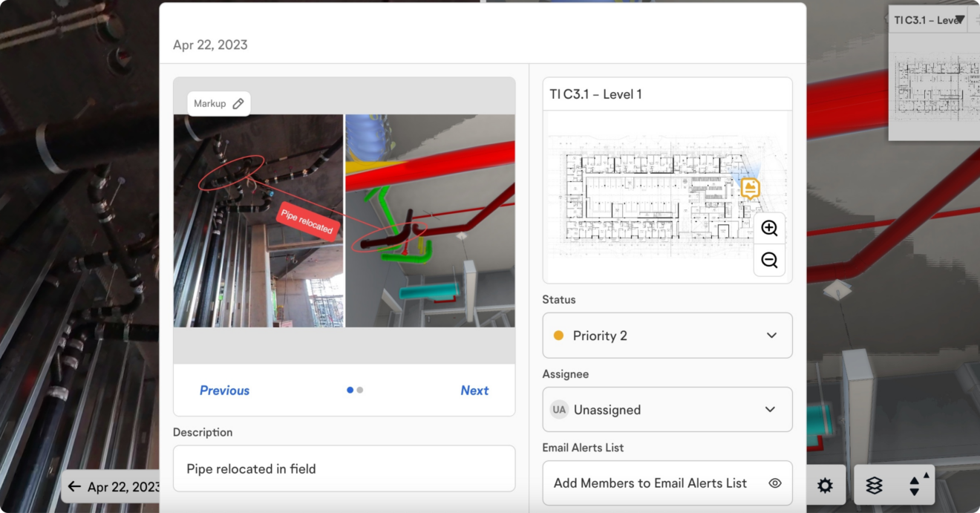Image resolution: width=980 pixels, height=513 pixels.
Task: Click Next to view the second photo
Action: tap(474, 390)
